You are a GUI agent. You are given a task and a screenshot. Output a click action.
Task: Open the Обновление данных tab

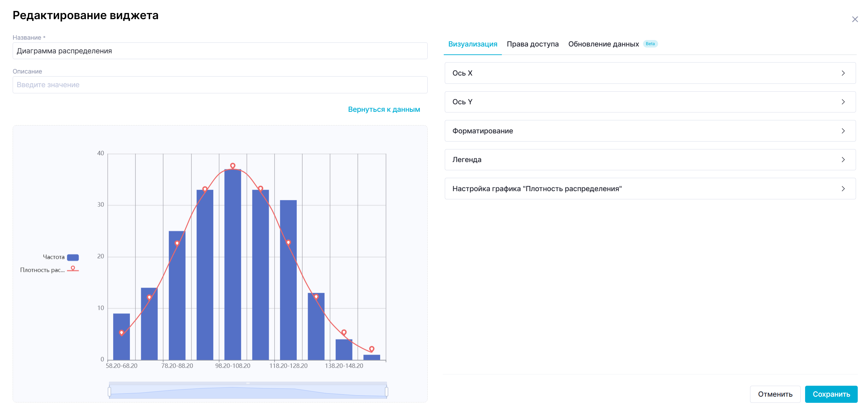(603, 44)
